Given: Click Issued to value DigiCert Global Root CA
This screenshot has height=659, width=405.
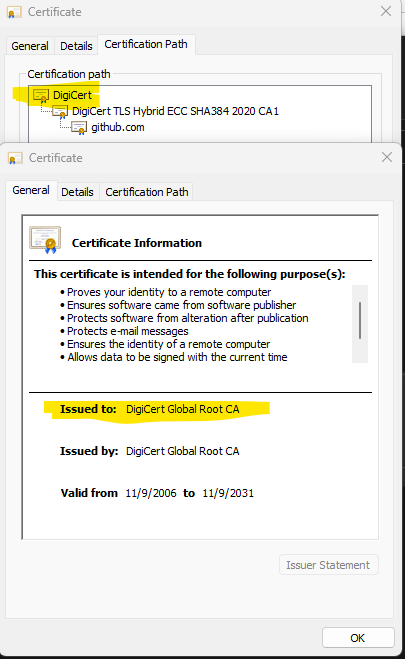Looking at the screenshot, I should pyautogui.click(x=183, y=409).
